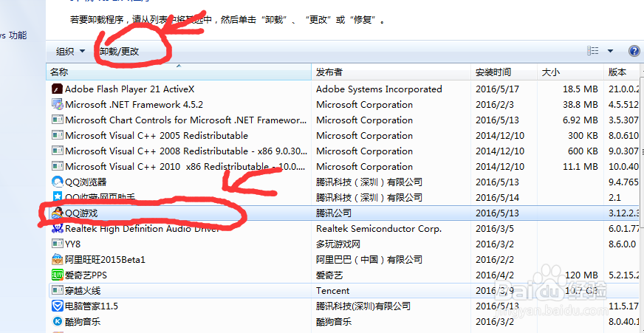Open the help question mark icon

click(634, 51)
